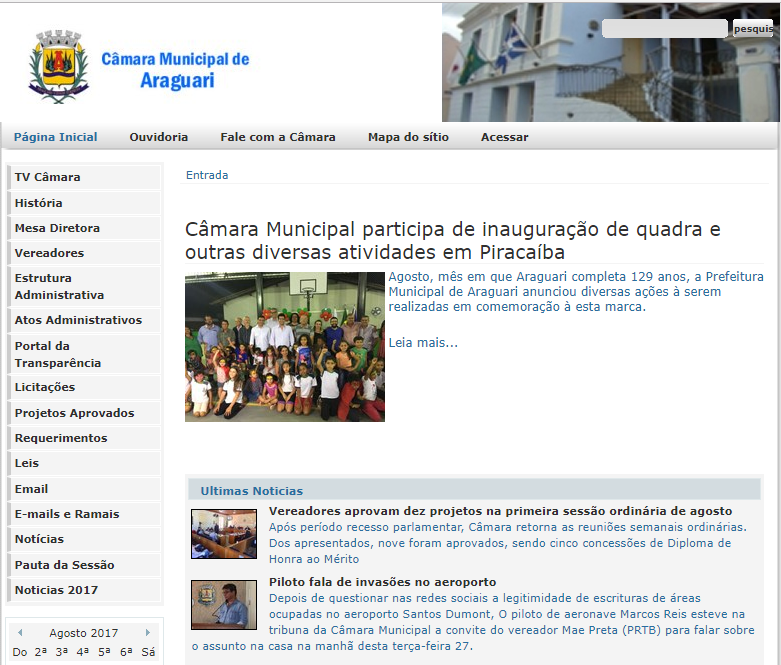781x665 pixels.
Task: Open the Piloto news thumbnail image
Action: pos(224,605)
